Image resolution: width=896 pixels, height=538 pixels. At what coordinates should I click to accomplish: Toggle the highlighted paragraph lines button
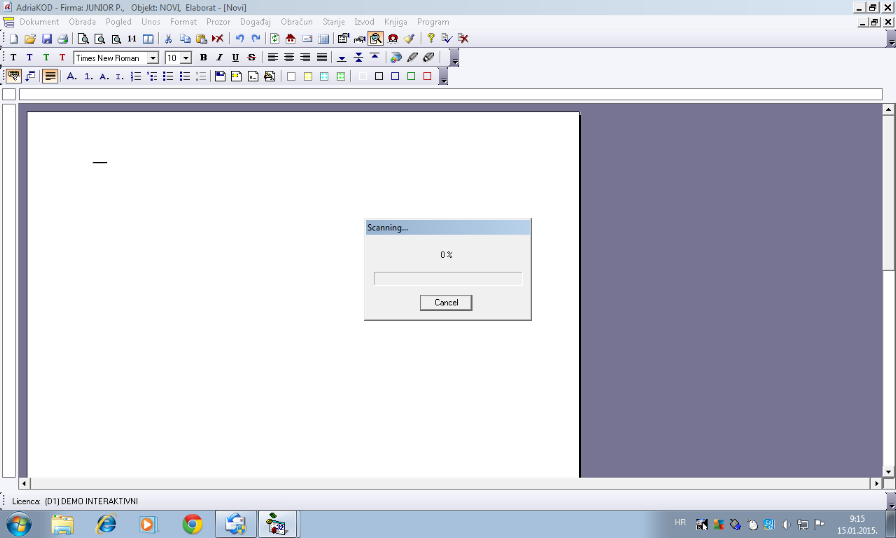click(50, 76)
